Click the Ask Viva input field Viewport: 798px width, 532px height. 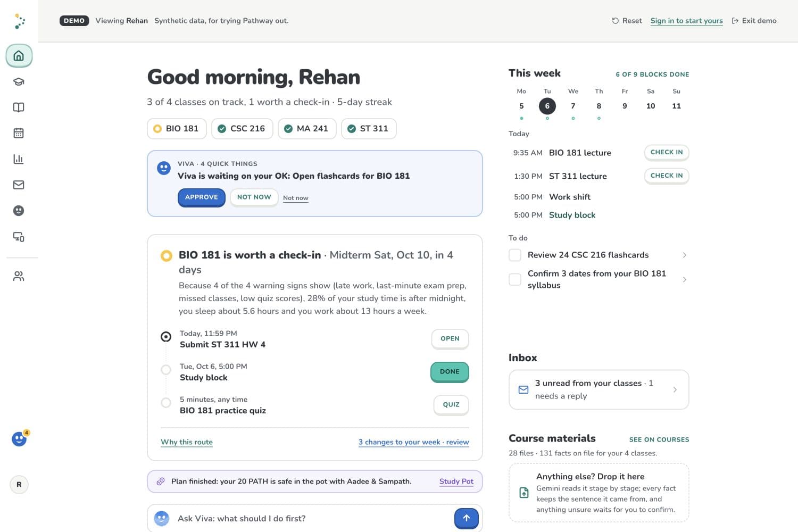[315, 518]
